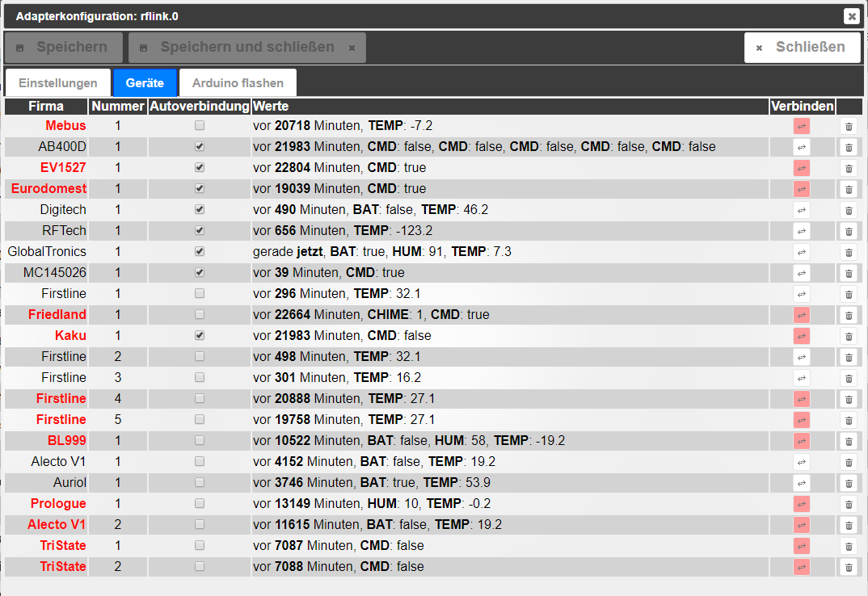
Task: Click connect icon for Kaku
Action: click(802, 337)
